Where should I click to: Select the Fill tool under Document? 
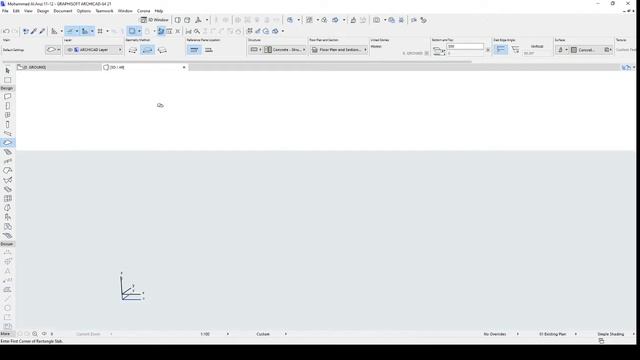tap(7, 289)
